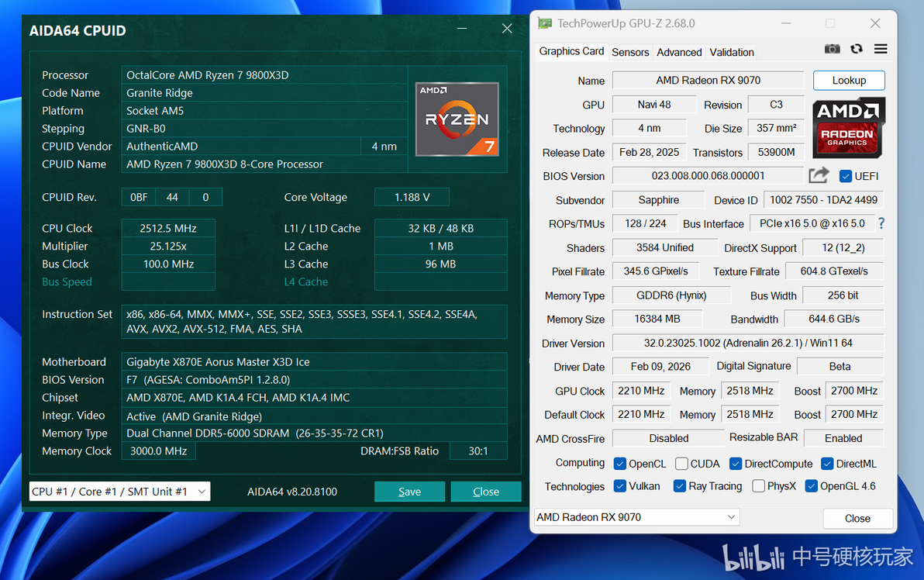
Task: Click the GPU-Z refresh icon
Action: (x=857, y=49)
